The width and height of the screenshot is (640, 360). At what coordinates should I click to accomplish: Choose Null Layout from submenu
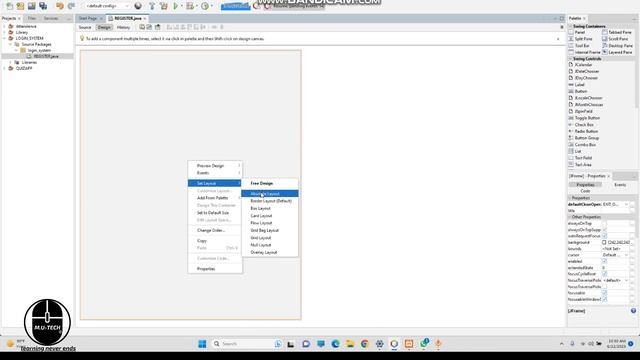click(270, 245)
